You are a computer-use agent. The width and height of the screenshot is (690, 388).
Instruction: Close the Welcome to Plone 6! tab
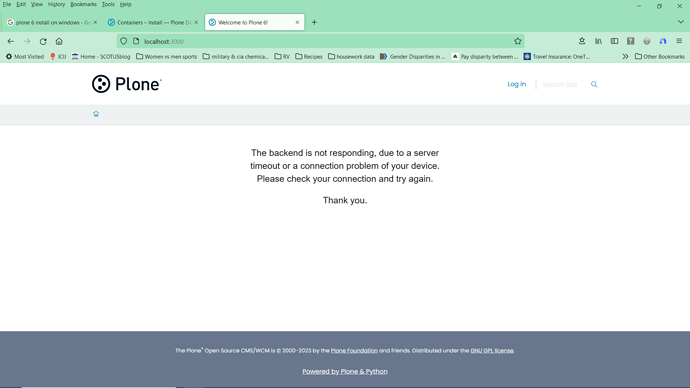click(x=297, y=22)
